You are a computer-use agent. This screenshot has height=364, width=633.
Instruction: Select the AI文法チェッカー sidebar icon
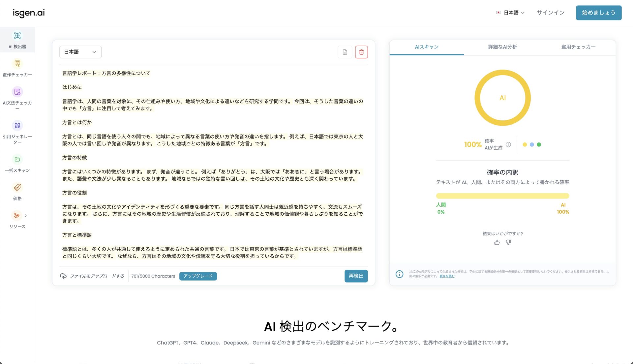point(17,96)
